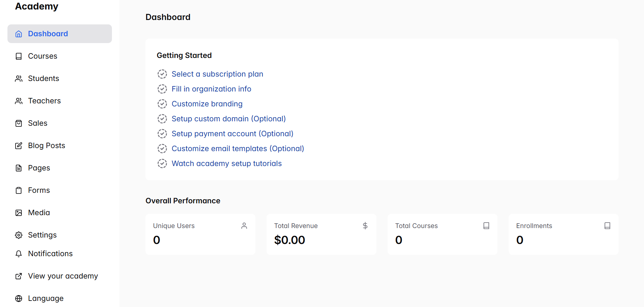Viewport: 644px width, 307px height.
Task: Click the clipboard icon beside Forms
Action: 19,190
